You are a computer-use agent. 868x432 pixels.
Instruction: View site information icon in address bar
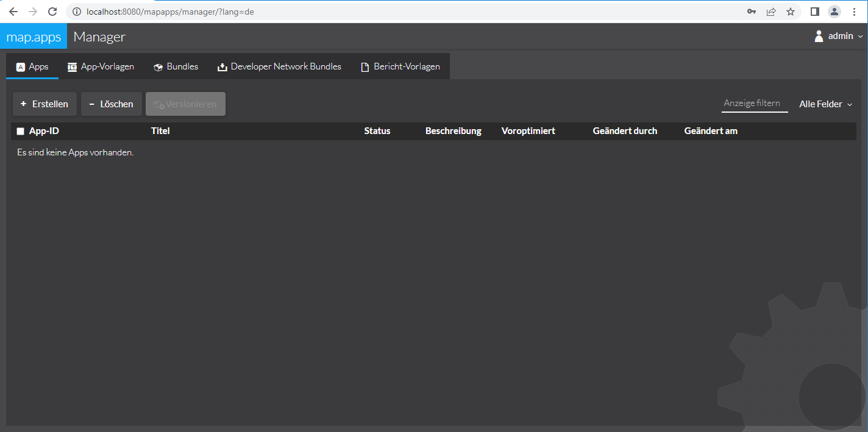coord(76,12)
